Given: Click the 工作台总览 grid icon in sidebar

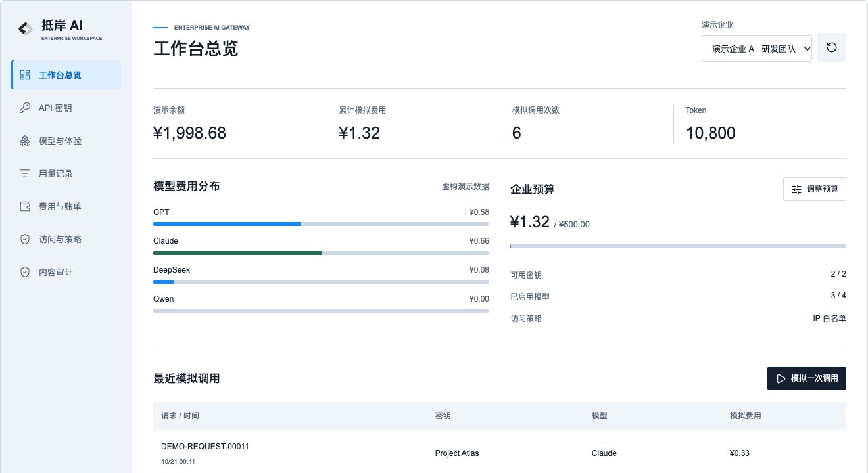Looking at the screenshot, I should (x=26, y=75).
